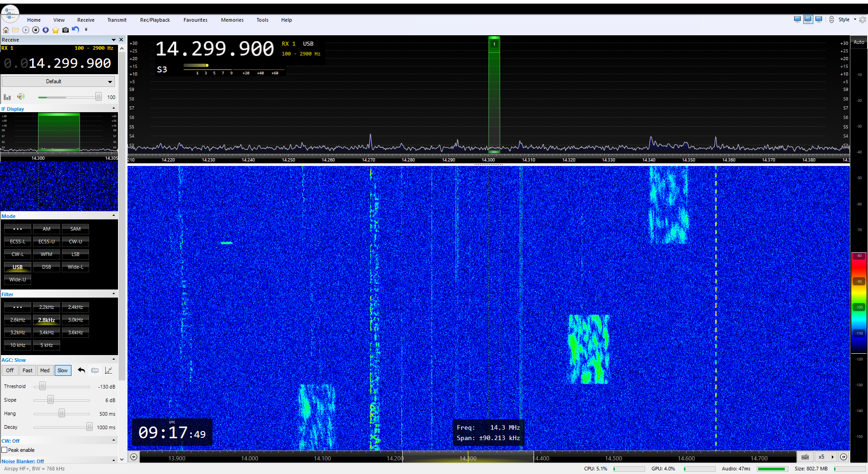Set AGC to Med
Viewport: 868px width, 474px height.
point(45,370)
